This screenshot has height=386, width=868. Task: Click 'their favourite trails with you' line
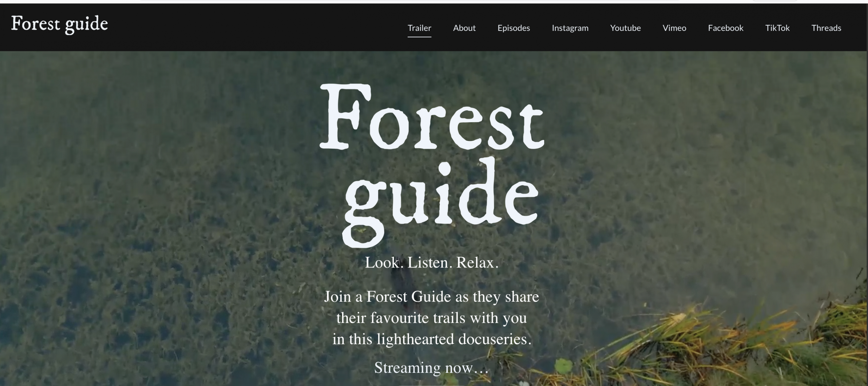tap(431, 318)
